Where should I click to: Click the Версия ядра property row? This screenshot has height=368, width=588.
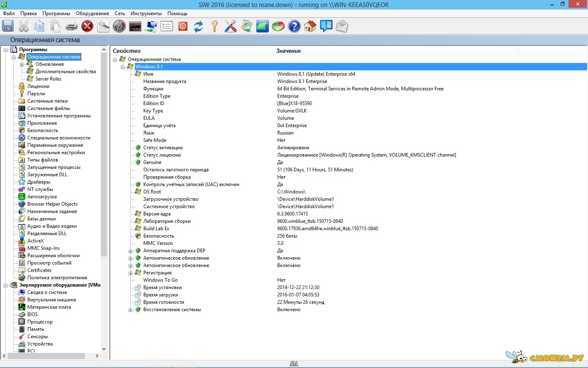coord(349,214)
